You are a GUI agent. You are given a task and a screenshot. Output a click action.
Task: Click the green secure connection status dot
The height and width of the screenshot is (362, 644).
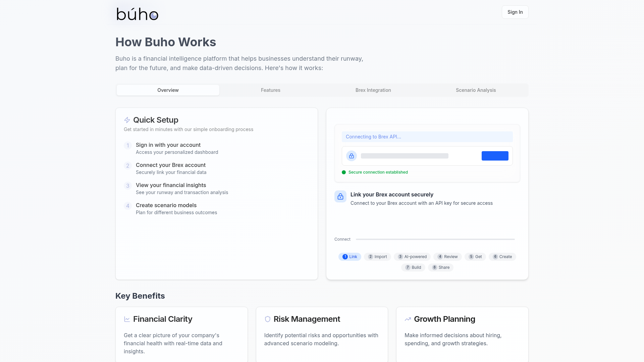click(x=344, y=172)
